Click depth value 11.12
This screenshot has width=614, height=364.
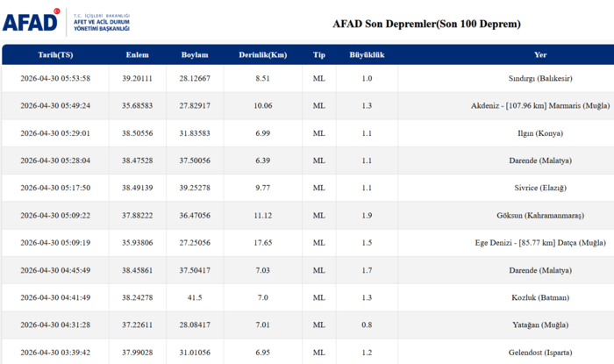coord(263,215)
